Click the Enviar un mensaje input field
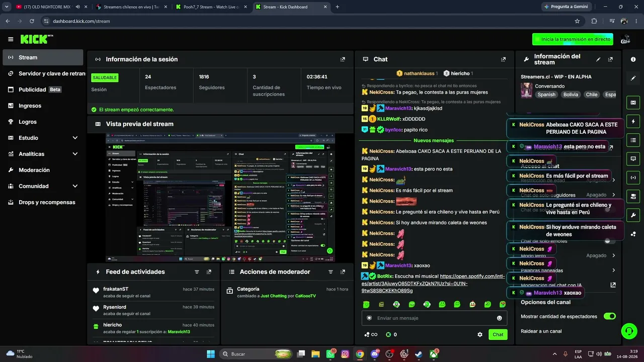The image size is (644, 362). pos(434,318)
